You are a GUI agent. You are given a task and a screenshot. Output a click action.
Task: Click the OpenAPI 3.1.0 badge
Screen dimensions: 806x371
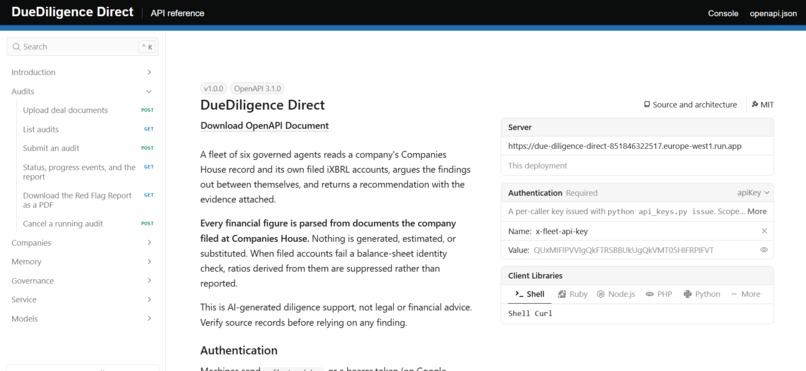coord(258,88)
